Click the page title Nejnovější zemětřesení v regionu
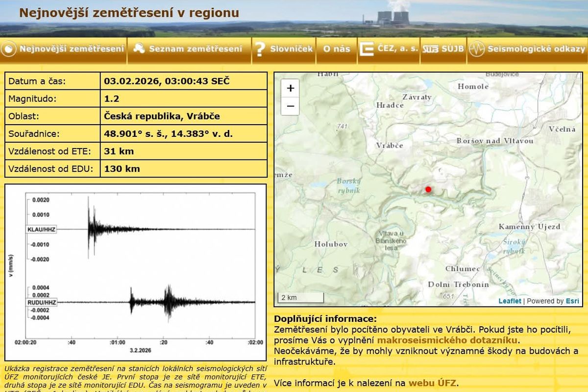 coord(129,13)
